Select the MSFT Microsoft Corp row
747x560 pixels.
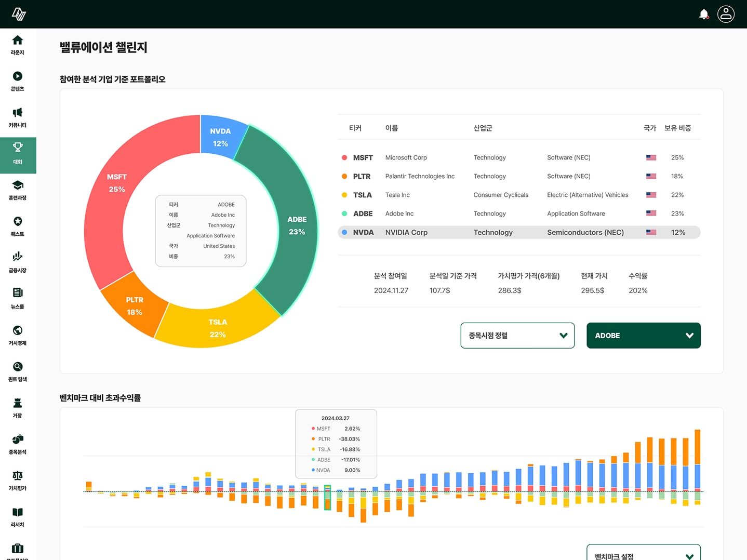[x=519, y=157]
